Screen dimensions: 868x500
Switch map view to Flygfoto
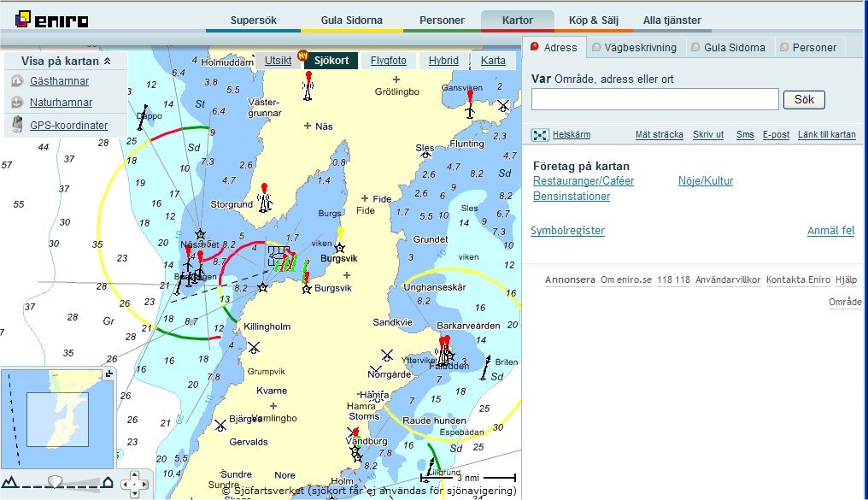point(388,61)
